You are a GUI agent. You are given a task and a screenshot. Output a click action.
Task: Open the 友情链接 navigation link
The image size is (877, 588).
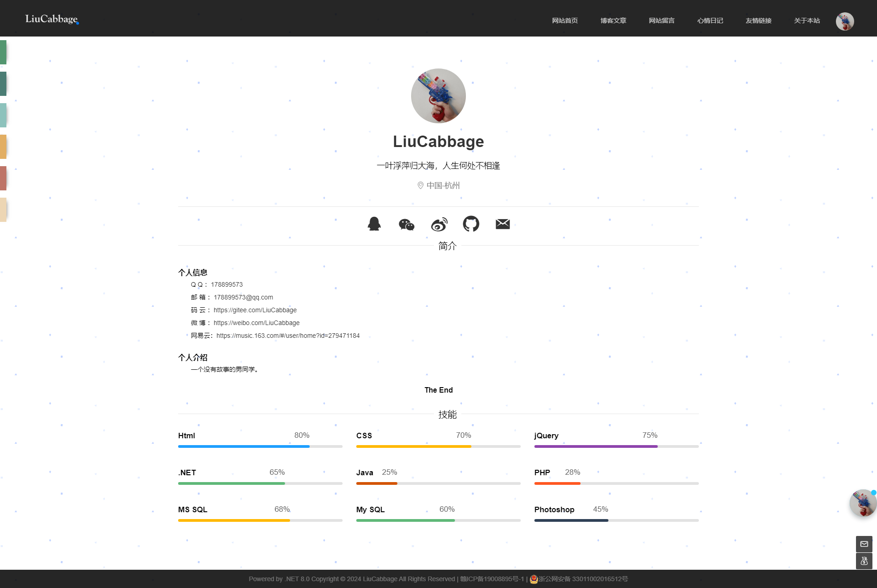758,21
